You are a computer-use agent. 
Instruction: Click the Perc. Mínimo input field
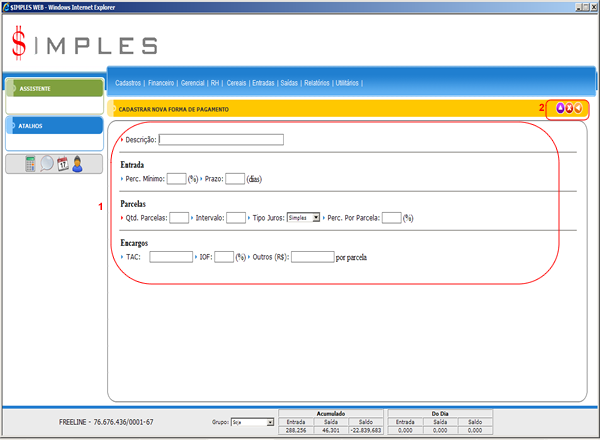(x=176, y=179)
